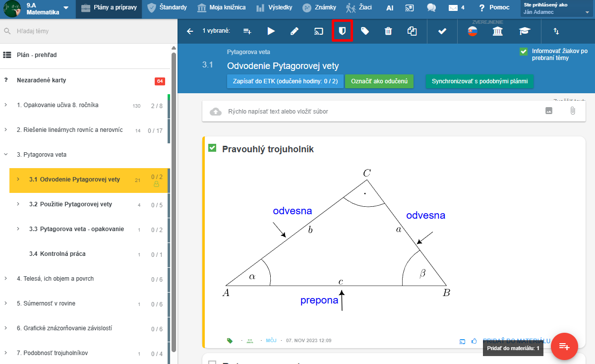Click the checkmark select-all icon in toolbar
The height and width of the screenshot is (364, 595).
[442, 31]
